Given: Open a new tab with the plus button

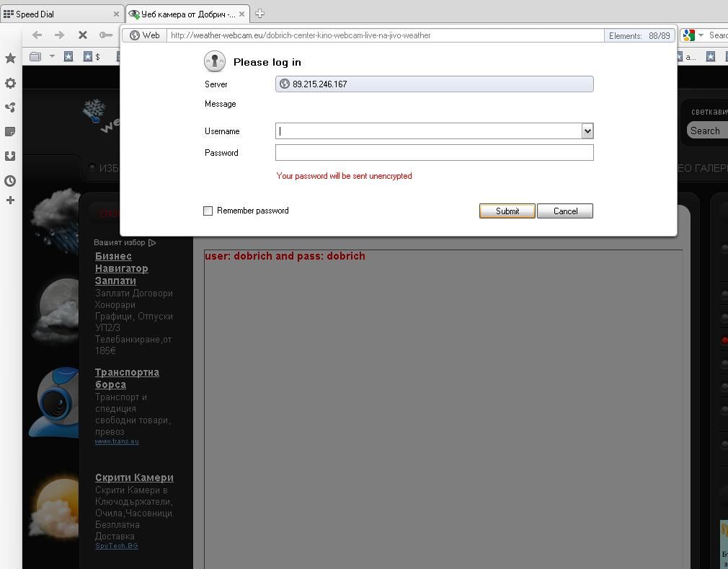Looking at the screenshot, I should (x=260, y=14).
